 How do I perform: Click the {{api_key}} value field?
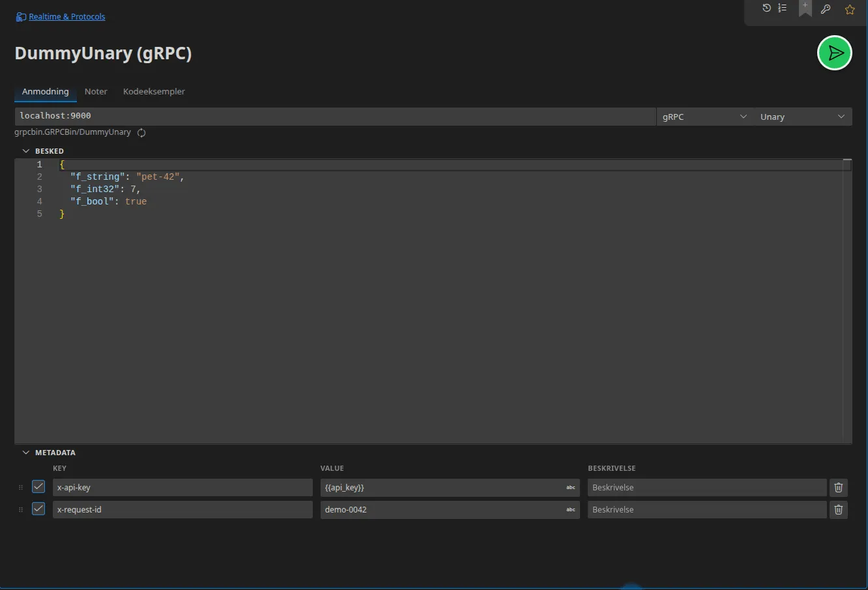pos(450,488)
